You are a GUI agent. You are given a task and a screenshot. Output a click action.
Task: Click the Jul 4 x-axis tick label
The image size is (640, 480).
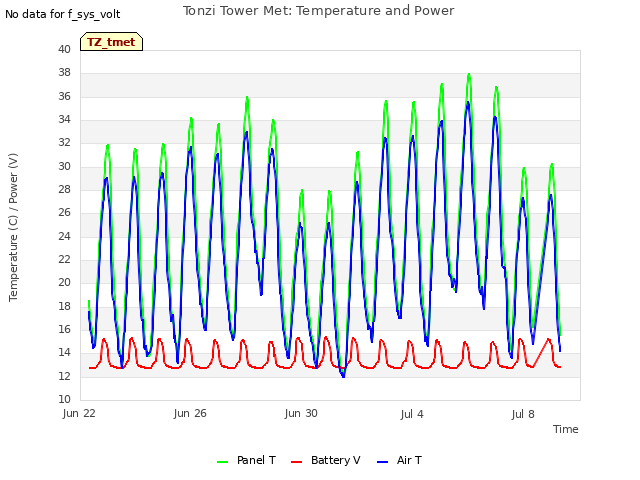pyautogui.click(x=412, y=414)
